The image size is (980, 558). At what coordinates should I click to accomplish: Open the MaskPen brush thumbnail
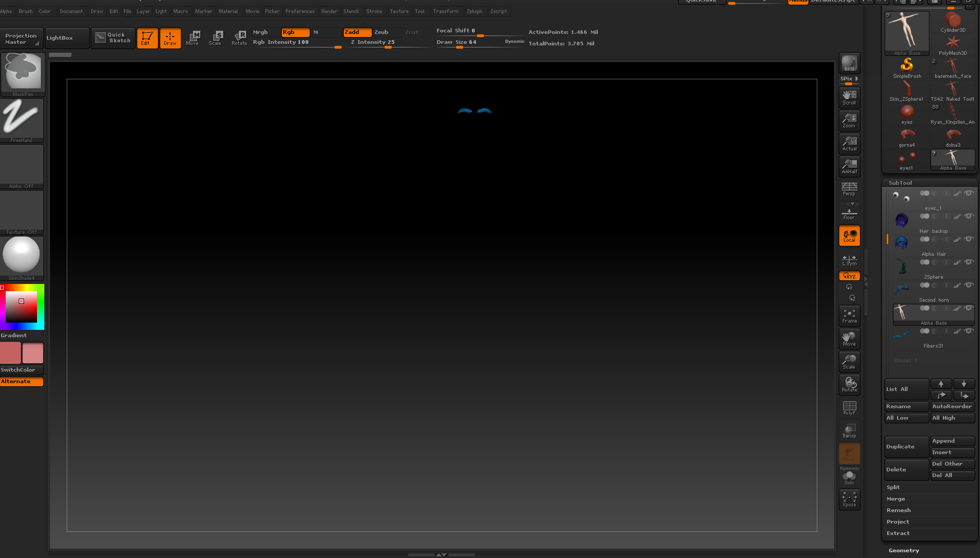[x=22, y=75]
